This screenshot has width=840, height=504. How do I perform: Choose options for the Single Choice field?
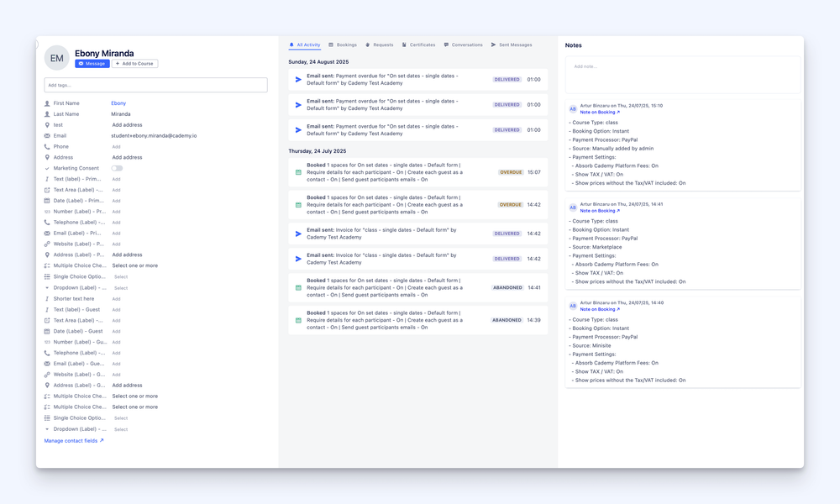pyautogui.click(x=119, y=276)
